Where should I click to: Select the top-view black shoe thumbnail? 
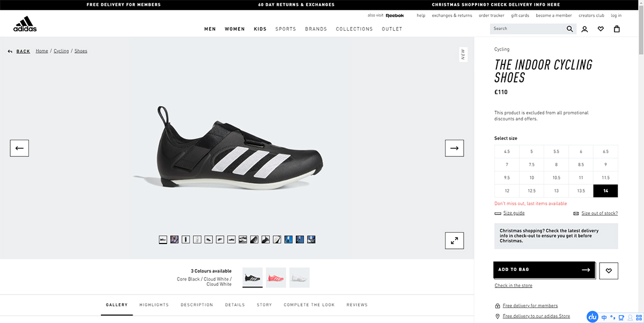coord(186,239)
